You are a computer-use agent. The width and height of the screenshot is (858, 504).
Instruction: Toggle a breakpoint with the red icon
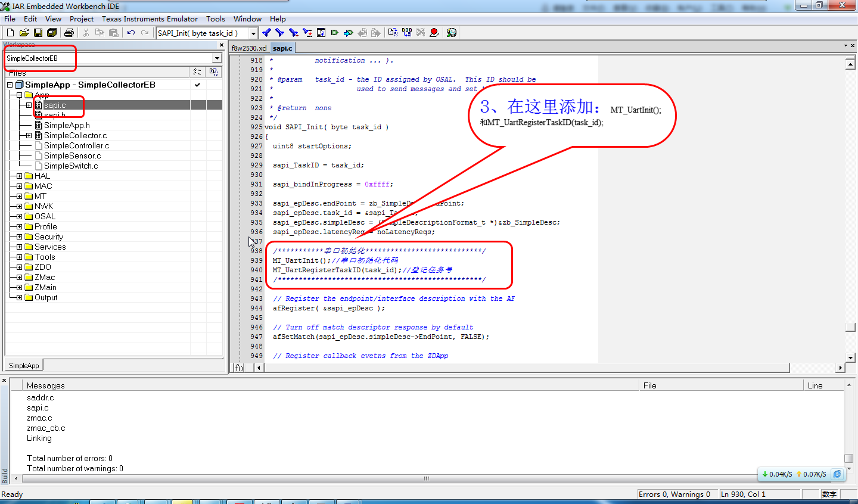tap(434, 33)
